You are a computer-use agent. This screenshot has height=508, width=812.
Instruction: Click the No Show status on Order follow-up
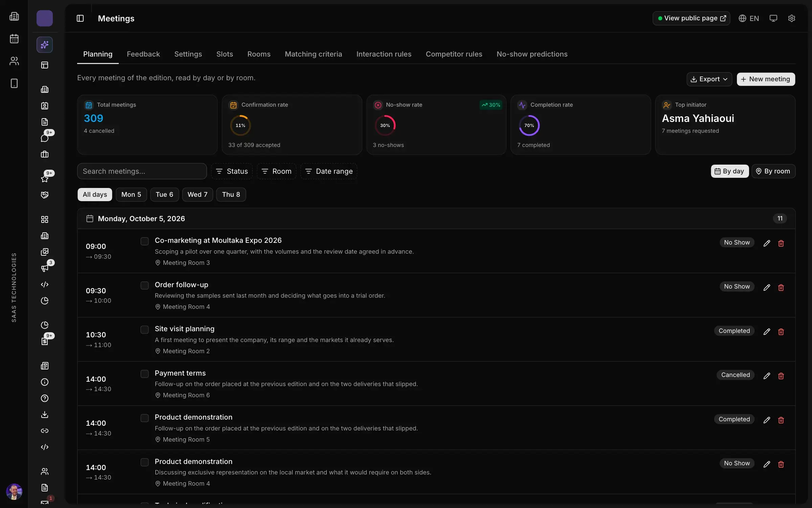[x=737, y=287]
